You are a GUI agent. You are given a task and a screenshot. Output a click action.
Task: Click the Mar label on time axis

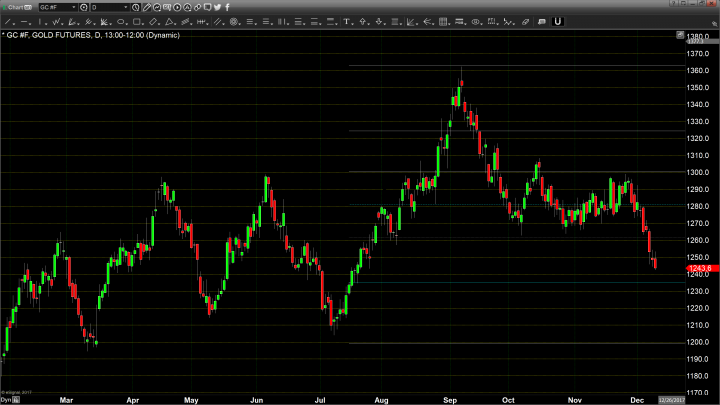coord(66,400)
